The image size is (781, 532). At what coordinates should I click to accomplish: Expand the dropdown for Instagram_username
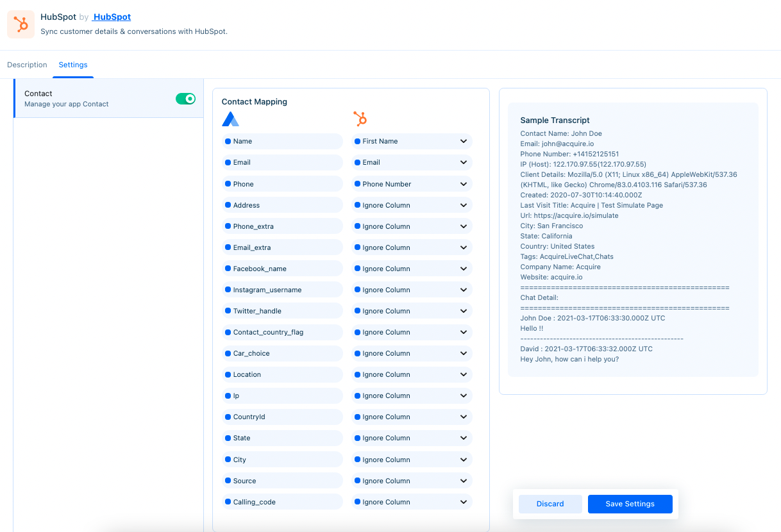[x=412, y=290]
